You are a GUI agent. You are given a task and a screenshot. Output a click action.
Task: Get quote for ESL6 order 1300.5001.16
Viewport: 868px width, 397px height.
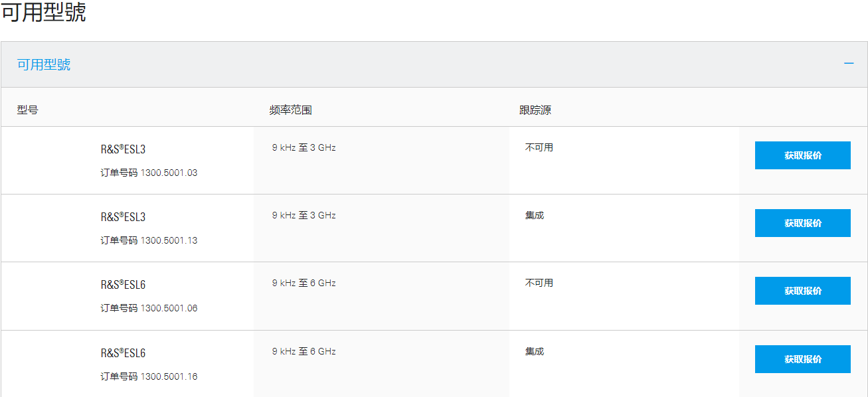point(802,359)
